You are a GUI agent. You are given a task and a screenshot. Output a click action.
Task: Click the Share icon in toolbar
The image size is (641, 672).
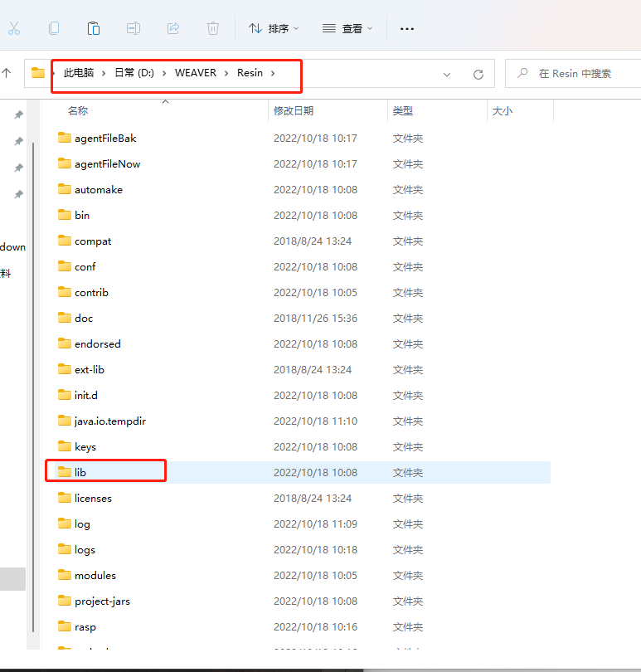coord(173,28)
